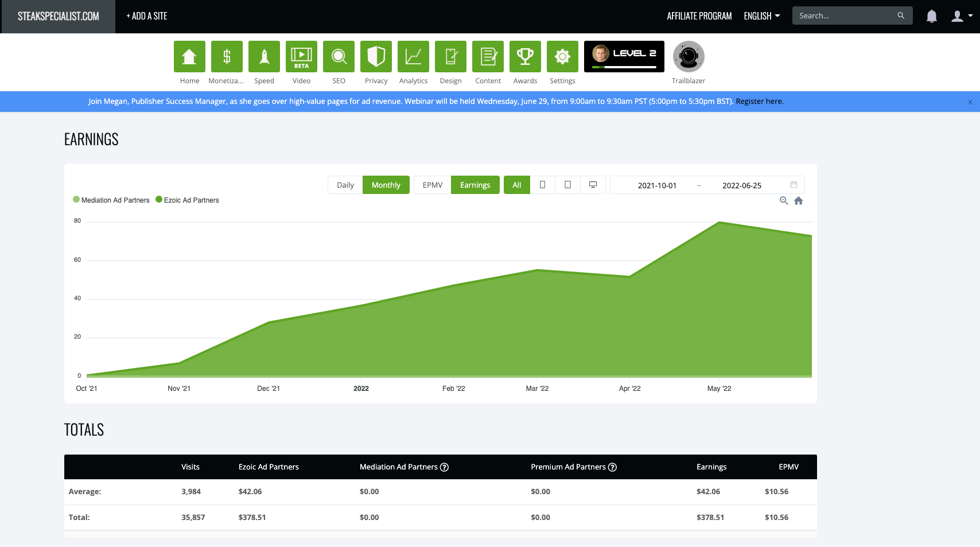Click the Earnings column header
The image size is (980, 547).
pos(711,467)
